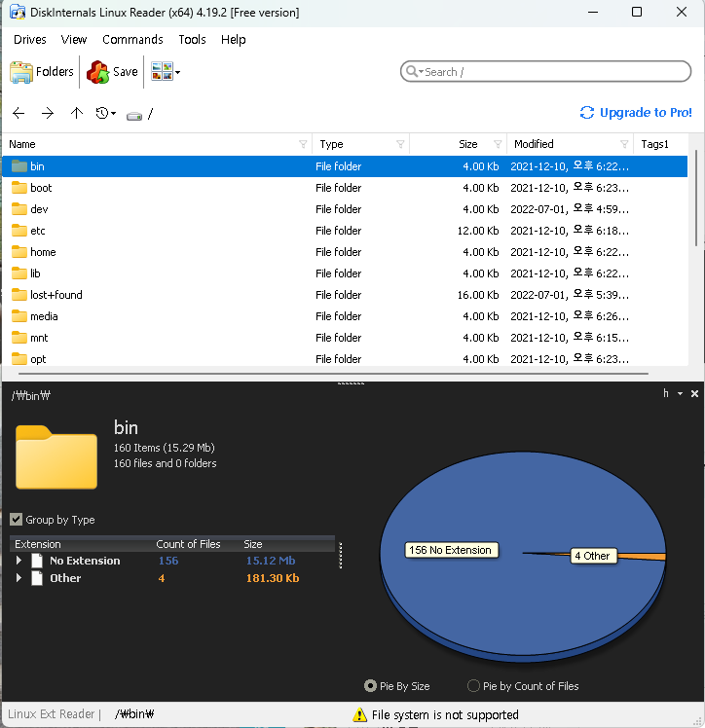Open the View menu
This screenshot has width=705, height=728.
click(73, 40)
